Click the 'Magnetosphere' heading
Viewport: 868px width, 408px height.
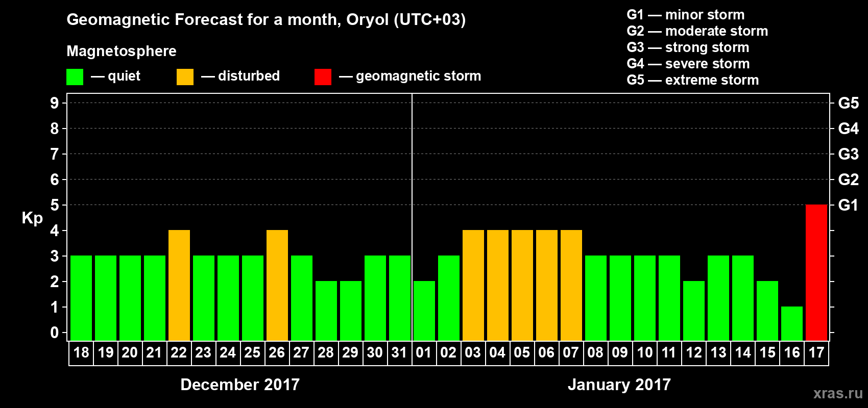pos(122,51)
